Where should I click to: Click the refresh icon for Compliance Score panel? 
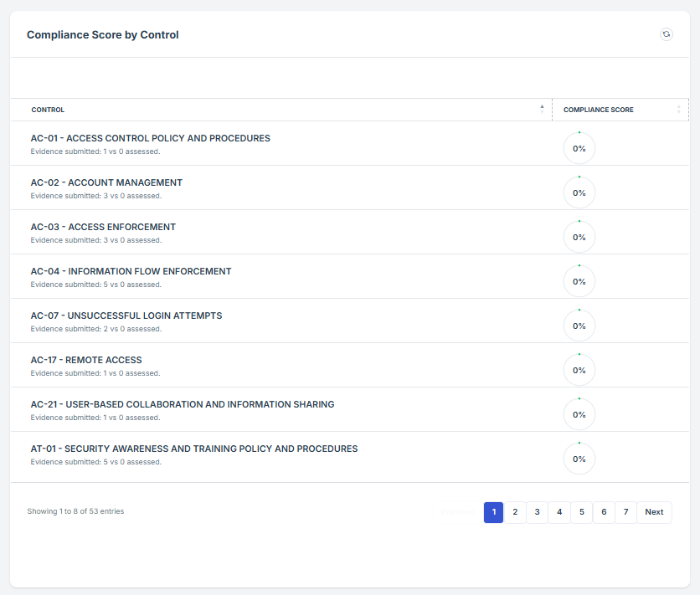666,34
